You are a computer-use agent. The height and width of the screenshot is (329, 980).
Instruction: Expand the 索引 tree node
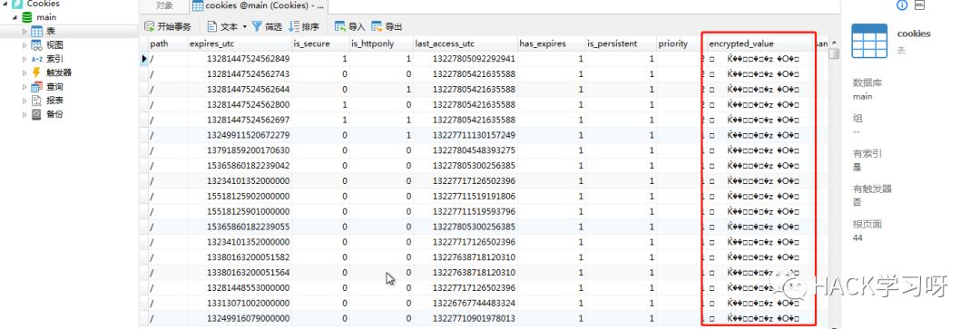(x=25, y=59)
